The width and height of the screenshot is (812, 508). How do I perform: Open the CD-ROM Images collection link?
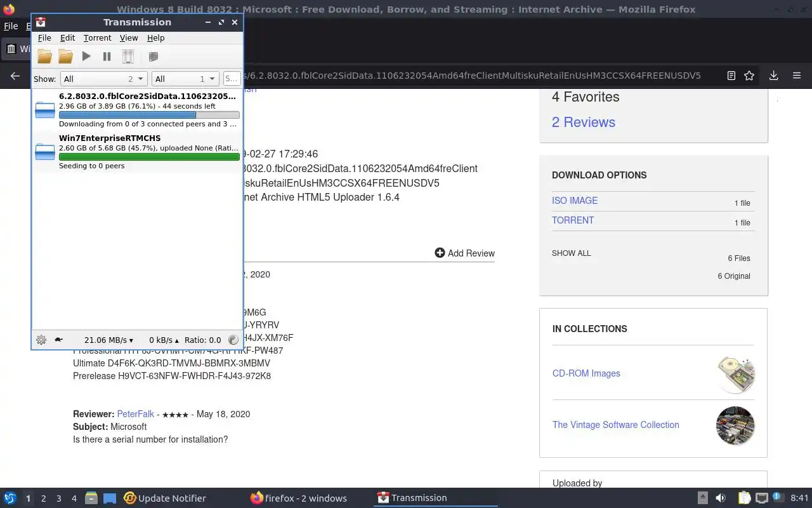(x=586, y=373)
